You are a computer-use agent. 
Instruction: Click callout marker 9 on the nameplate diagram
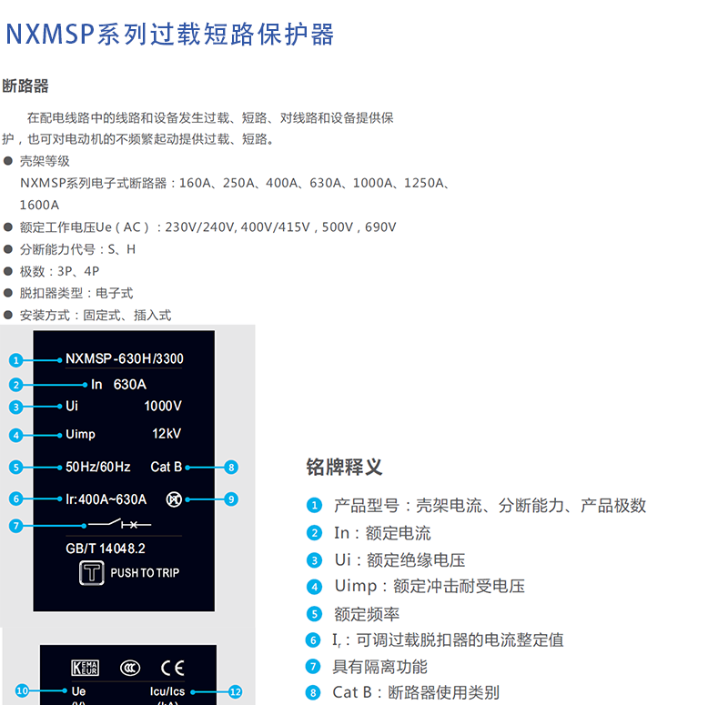tap(231, 499)
